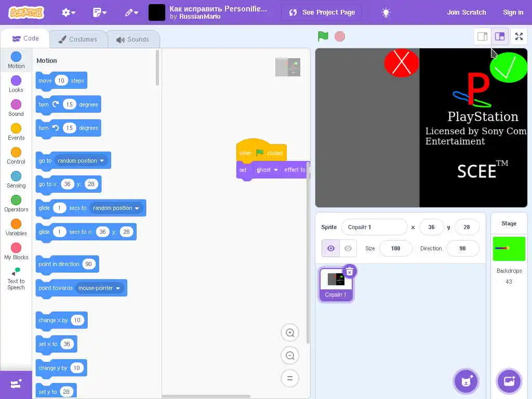
Task: Enter full screen stage mode
Action: [519, 36]
